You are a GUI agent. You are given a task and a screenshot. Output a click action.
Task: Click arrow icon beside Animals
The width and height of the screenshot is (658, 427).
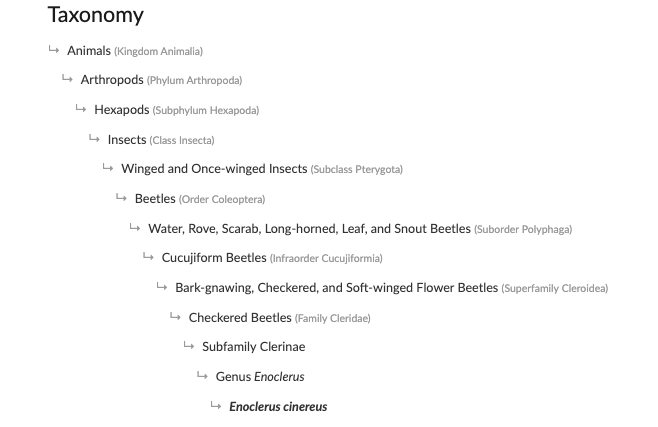pyautogui.click(x=54, y=49)
